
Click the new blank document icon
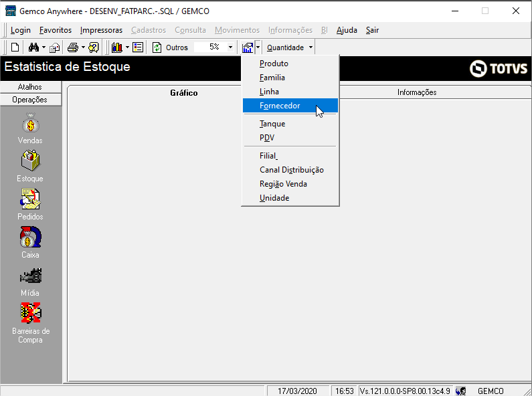(15, 47)
